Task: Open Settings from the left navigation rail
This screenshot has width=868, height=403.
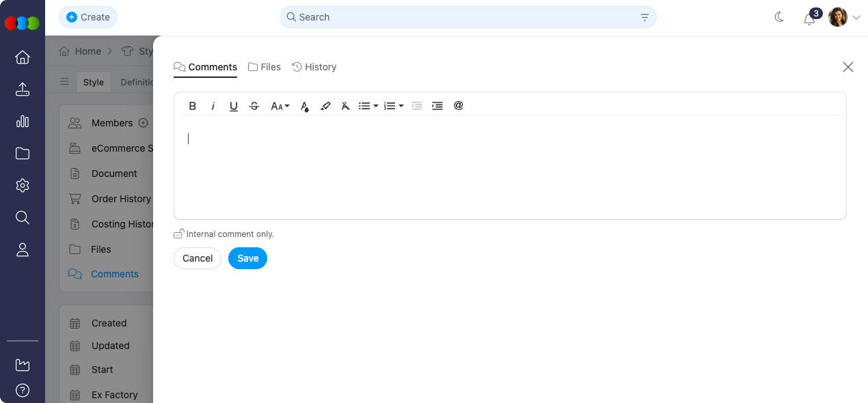Action: (x=23, y=185)
